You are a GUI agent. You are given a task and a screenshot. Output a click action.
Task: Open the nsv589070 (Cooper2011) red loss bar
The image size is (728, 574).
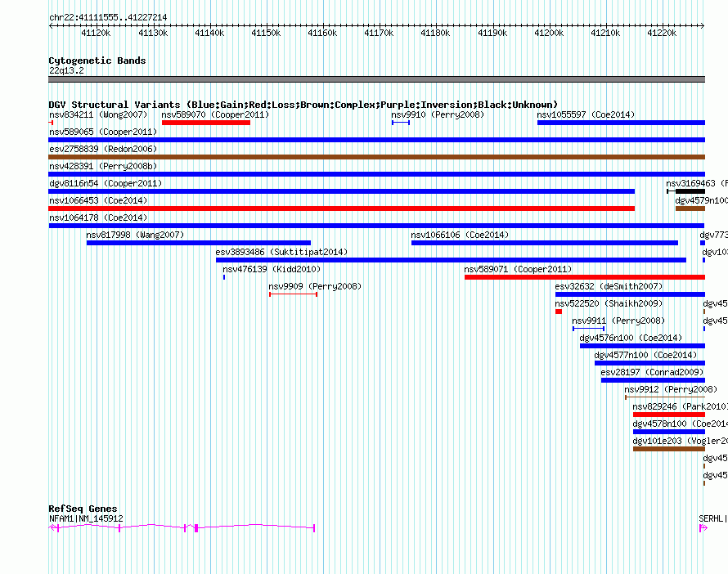(205, 123)
